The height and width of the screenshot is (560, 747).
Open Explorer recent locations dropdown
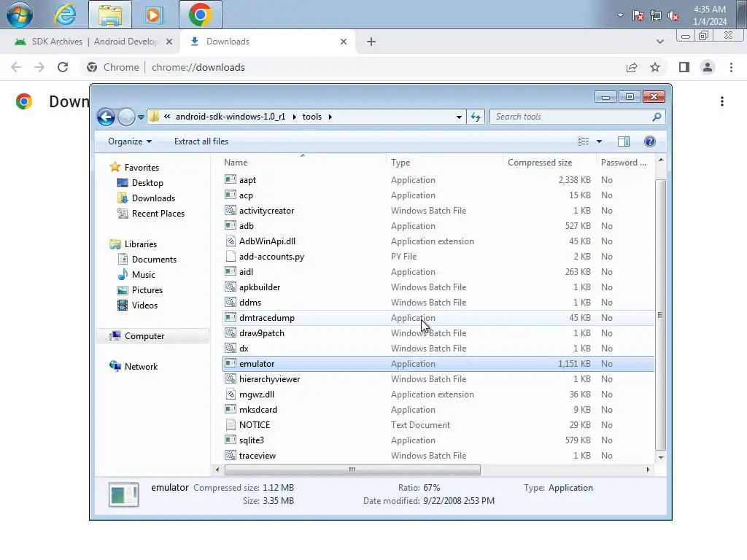tap(141, 117)
